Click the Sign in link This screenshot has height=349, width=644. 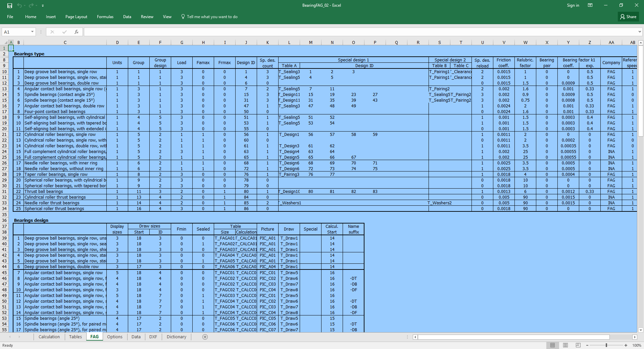pos(573,5)
